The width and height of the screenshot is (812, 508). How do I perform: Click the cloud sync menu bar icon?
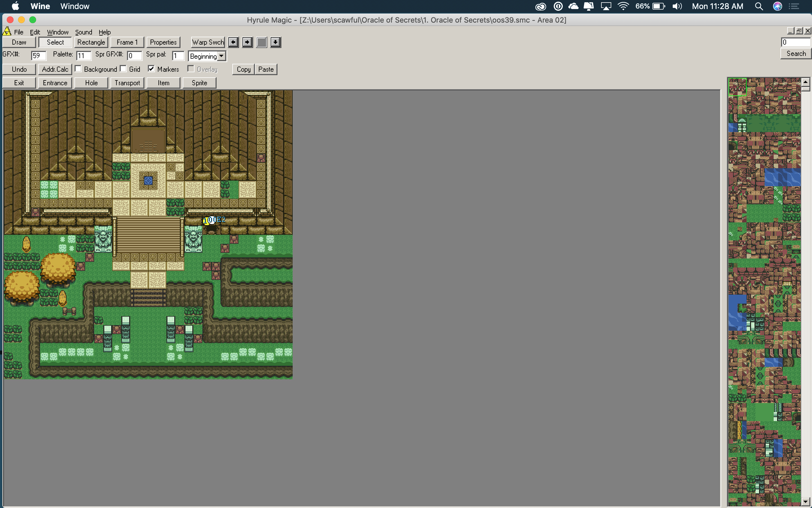point(573,6)
